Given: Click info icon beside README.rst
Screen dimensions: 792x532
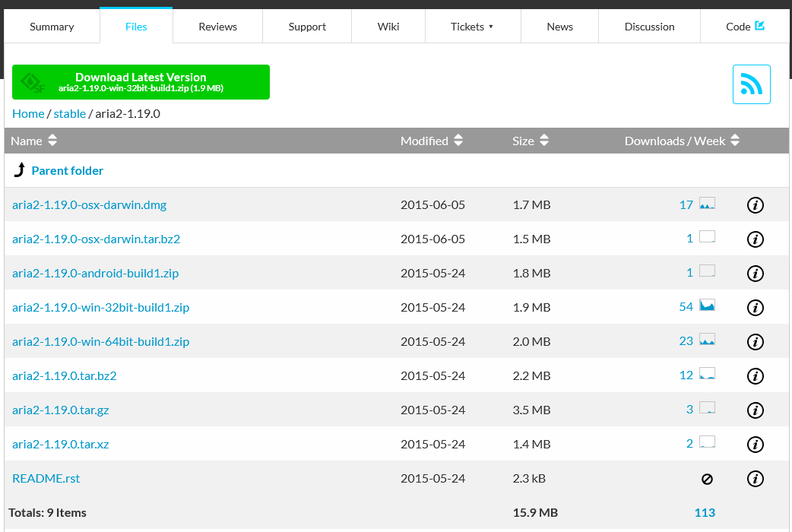Looking at the screenshot, I should click(x=755, y=479).
